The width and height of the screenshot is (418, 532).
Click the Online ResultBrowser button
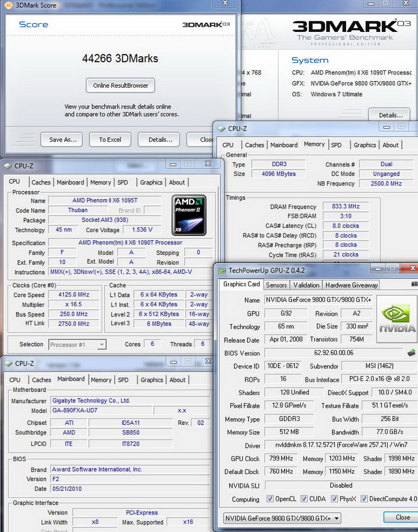[x=120, y=85]
